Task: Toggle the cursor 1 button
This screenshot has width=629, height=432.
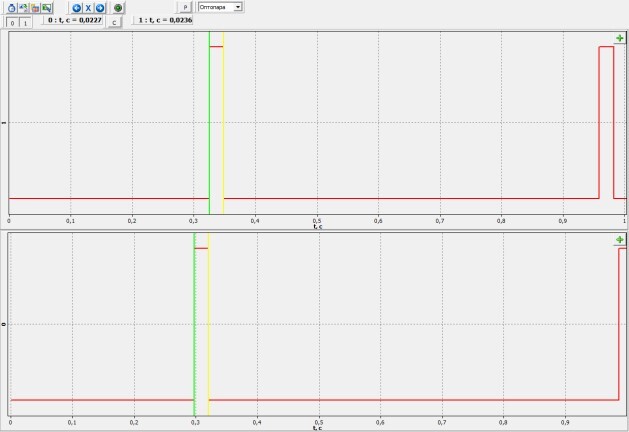Action: (x=26, y=20)
